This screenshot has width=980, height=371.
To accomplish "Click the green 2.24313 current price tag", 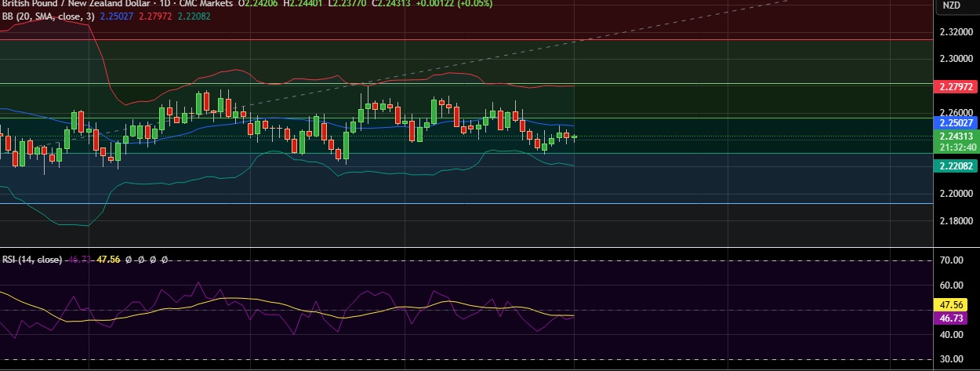I will pos(955,136).
